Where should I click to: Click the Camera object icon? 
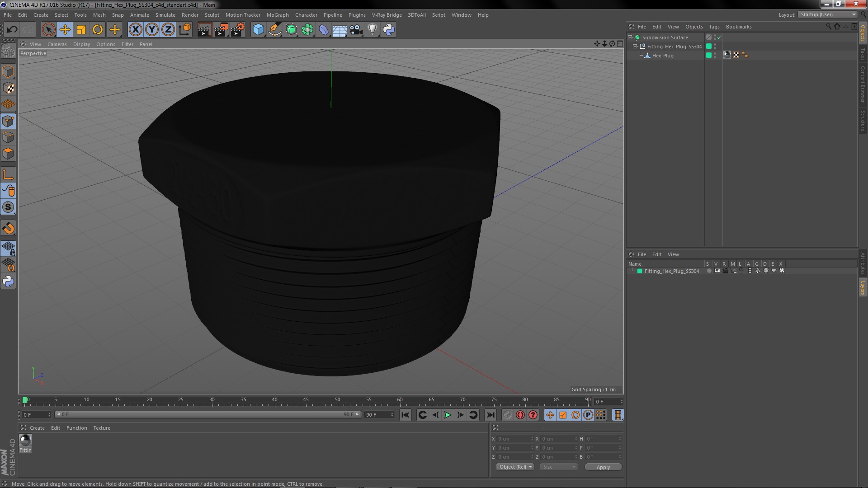(x=356, y=30)
